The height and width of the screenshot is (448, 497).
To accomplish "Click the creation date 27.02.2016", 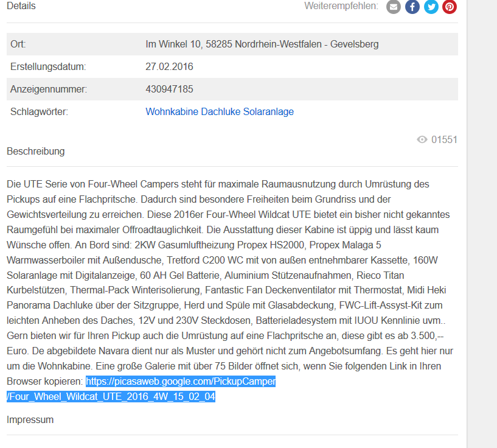I will point(169,66).
